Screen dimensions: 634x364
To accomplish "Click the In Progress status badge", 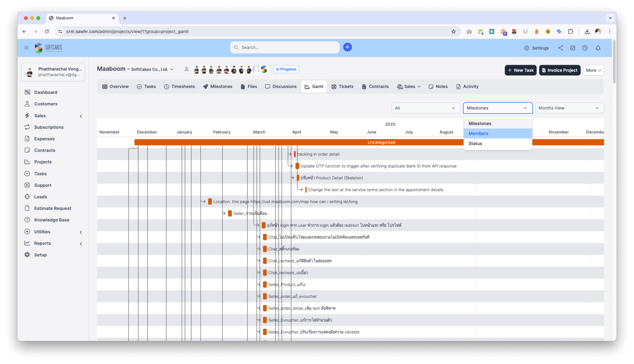I will [x=286, y=69].
